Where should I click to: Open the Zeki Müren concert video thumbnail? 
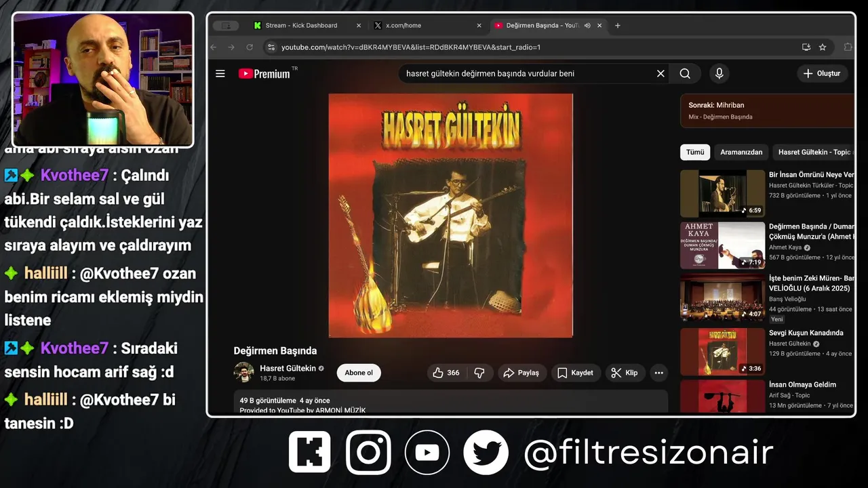pyautogui.click(x=722, y=298)
